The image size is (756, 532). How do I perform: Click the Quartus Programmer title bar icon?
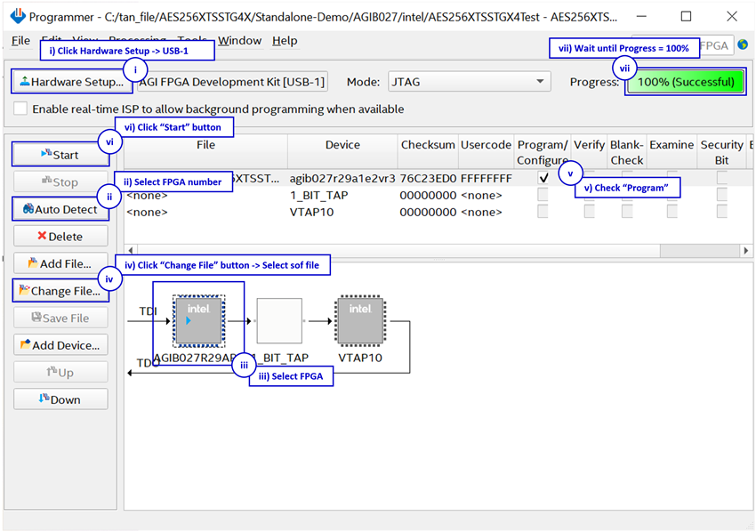pyautogui.click(x=18, y=16)
